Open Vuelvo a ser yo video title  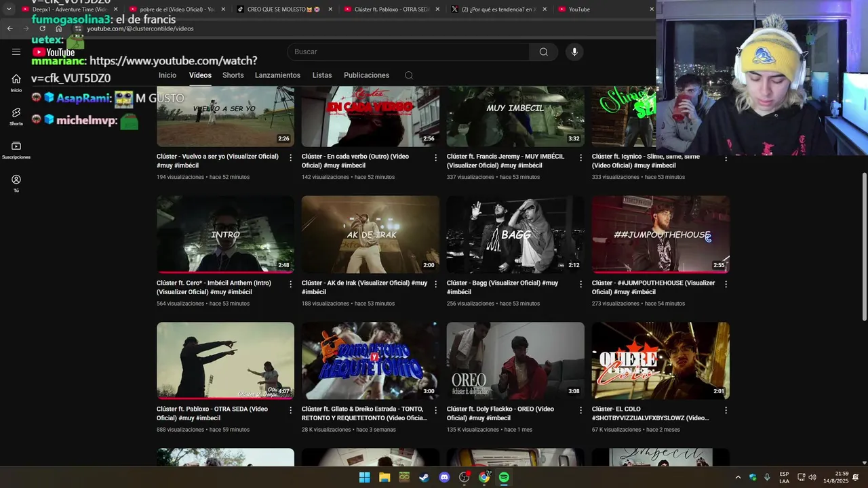218,161
